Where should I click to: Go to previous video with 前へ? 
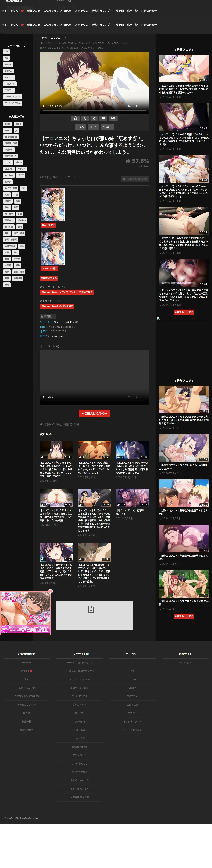point(80,127)
